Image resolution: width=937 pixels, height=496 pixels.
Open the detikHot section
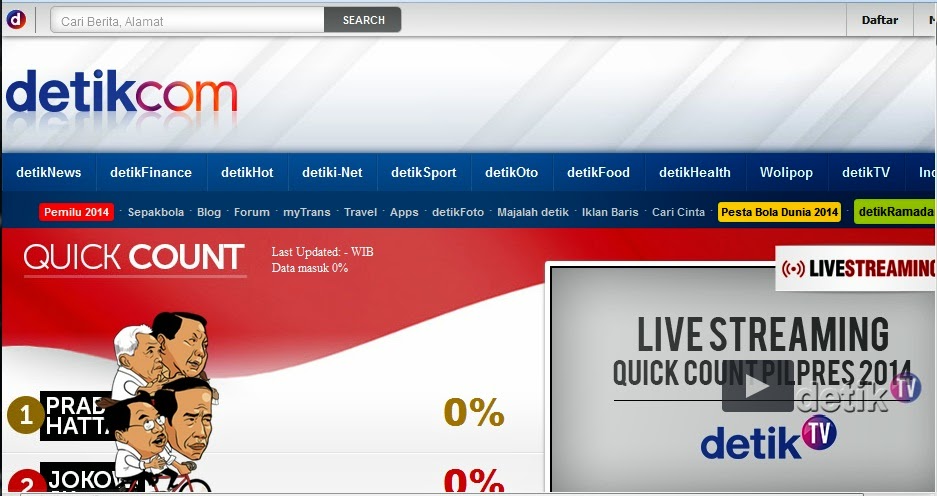pyautogui.click(x=247, y=172)
